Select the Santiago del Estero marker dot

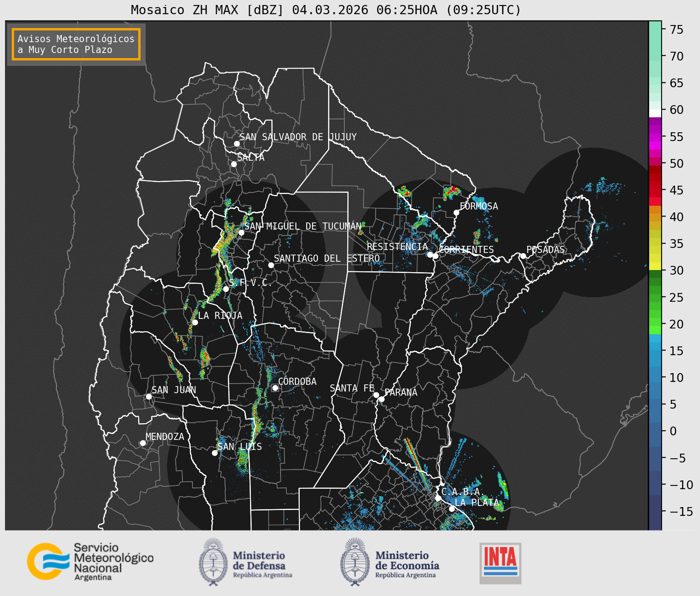tap(271, 265)
